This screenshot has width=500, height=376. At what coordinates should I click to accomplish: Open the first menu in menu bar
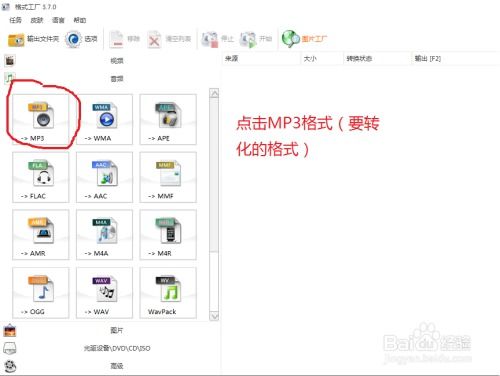[15, 20]
